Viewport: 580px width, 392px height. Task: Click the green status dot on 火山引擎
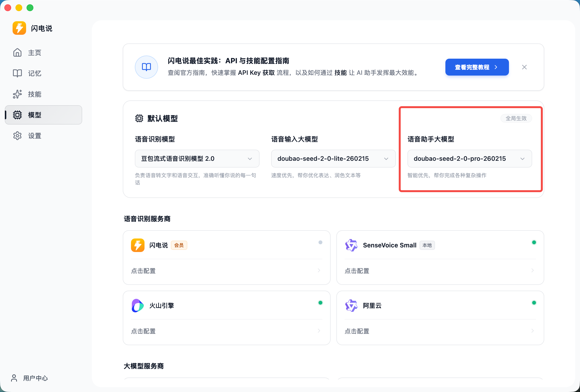tap(320, 302)
